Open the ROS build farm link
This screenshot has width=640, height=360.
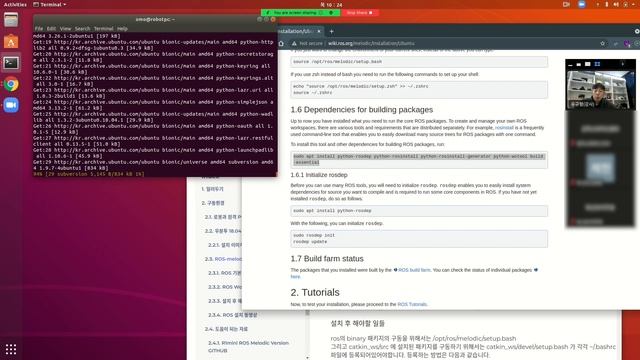point(414,270)
